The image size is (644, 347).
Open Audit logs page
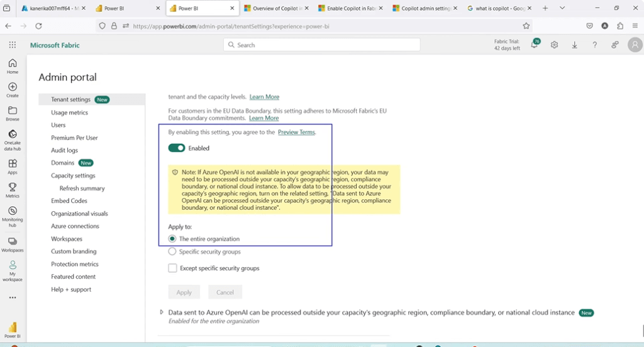pyautogui.click(x=65, y=150)
